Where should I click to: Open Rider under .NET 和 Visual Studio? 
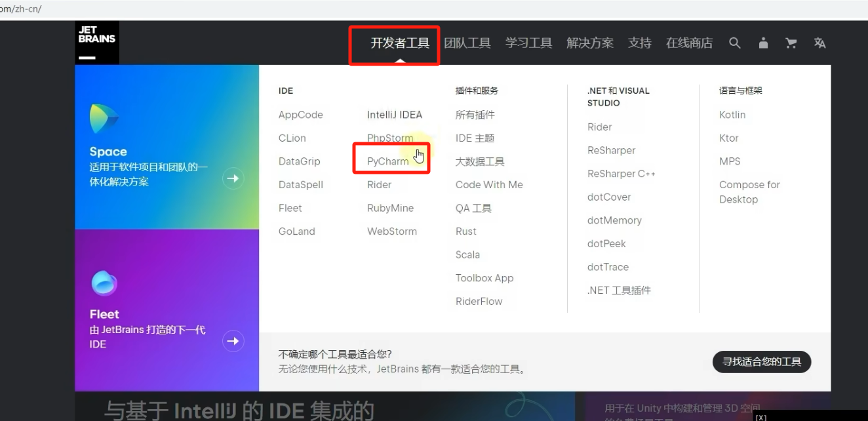click(x=600, y=127)
